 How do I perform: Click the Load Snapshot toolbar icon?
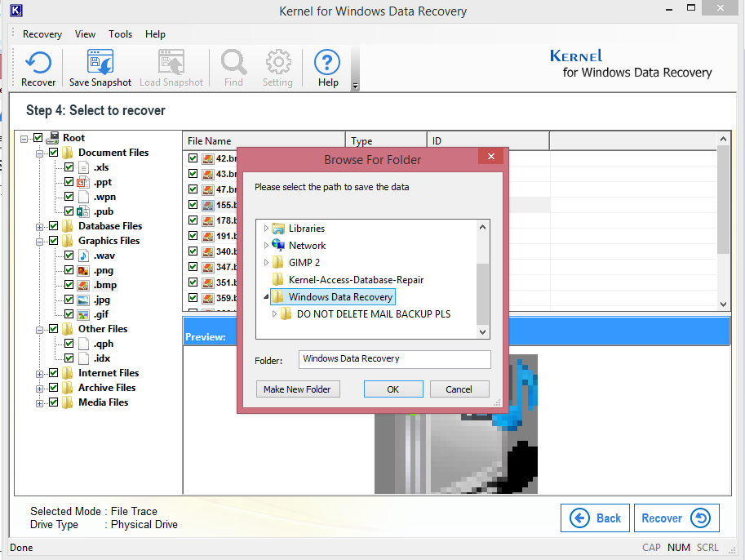tap(171, 62)
